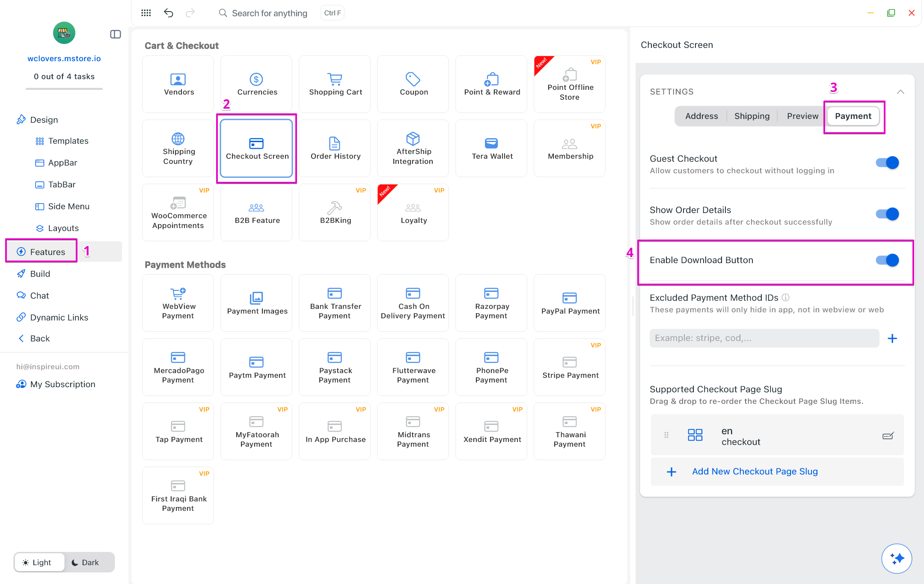Viewport: 924px width, 584px height.
Task: Select the Tera Wallet feature
Action: click(x=491, y=148)
